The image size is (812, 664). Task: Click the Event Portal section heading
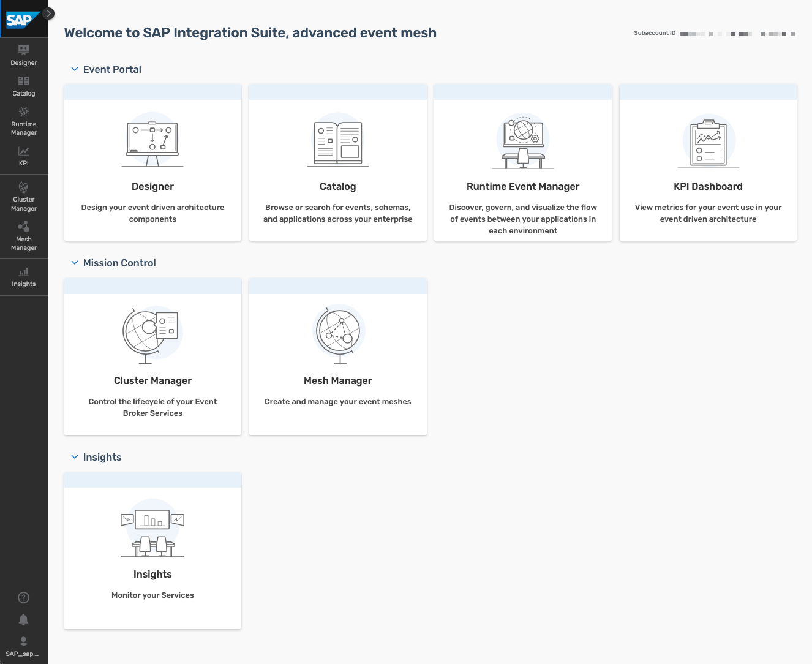[x=112, y=69]
